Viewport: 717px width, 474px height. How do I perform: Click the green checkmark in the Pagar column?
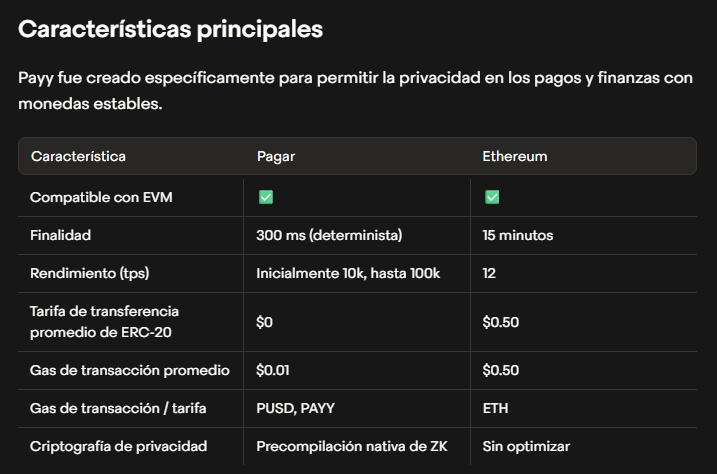click(266, 197)
